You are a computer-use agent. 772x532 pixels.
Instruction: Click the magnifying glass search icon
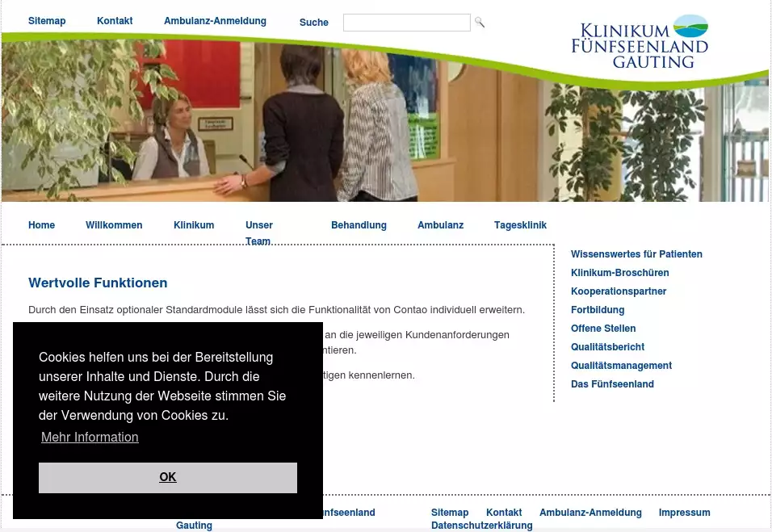pos(479,23)
